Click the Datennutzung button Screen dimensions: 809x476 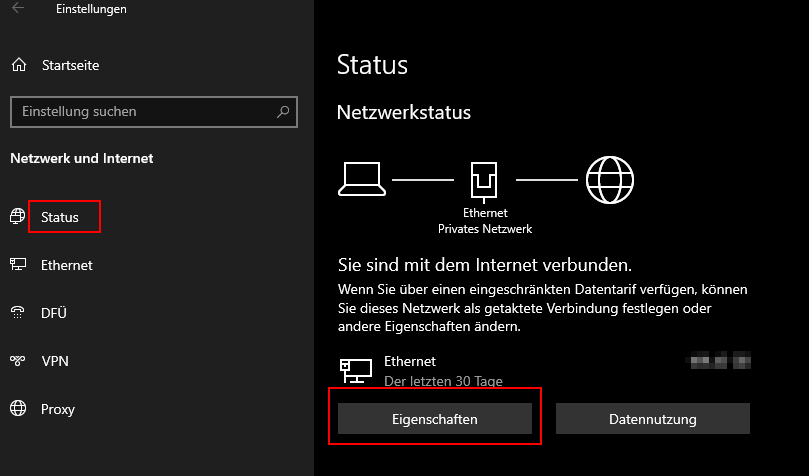click(x=652, y=419)
